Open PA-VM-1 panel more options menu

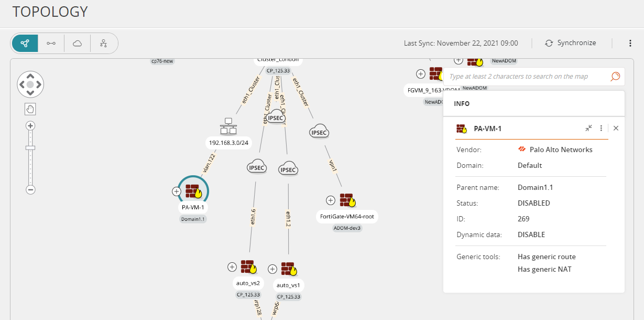[601, 128]
